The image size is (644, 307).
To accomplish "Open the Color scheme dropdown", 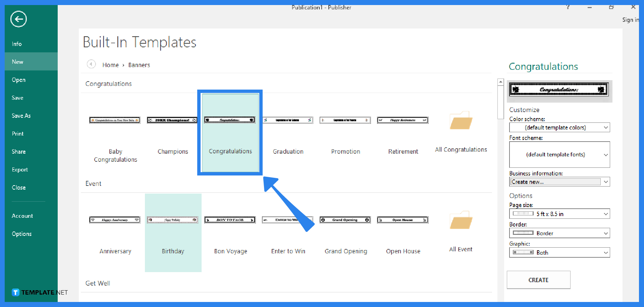I will pyautogui.click(x=606, y=127).
